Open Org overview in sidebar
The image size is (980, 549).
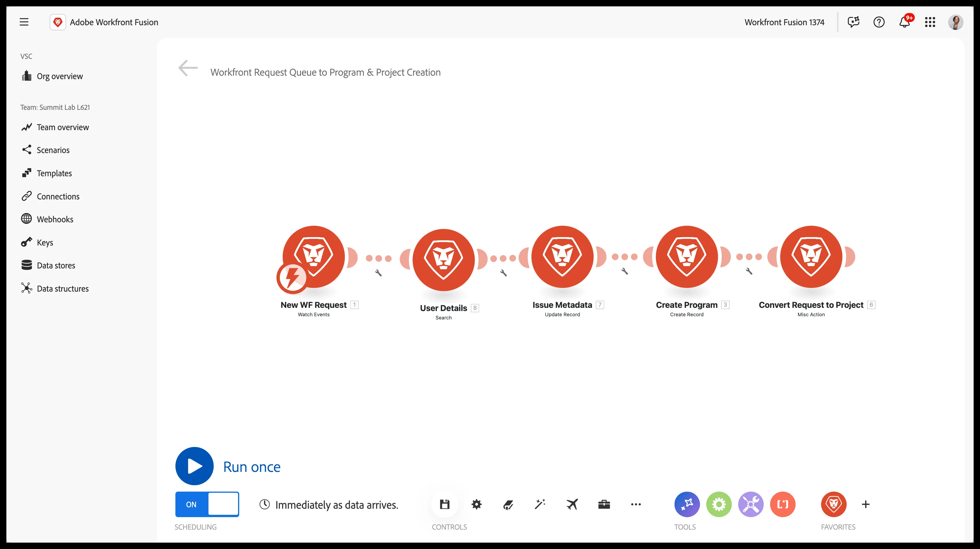pyautogui.click(x=52, y=76)
